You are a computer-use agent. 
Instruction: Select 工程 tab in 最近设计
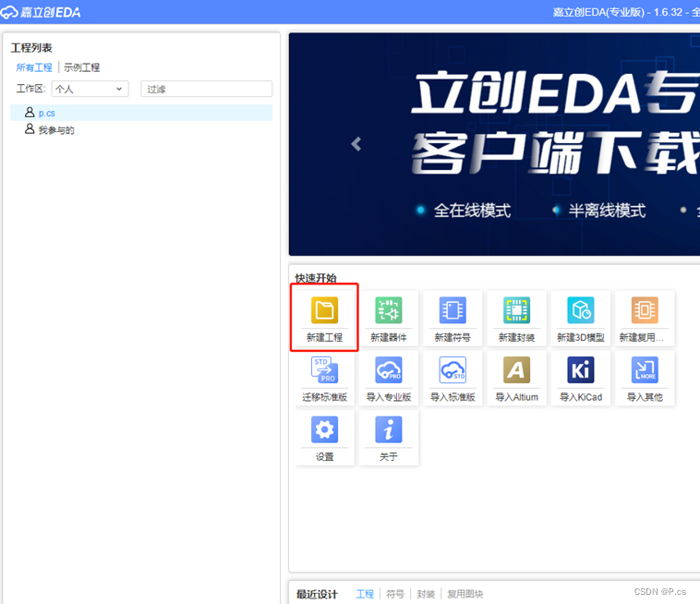point(365,594)
